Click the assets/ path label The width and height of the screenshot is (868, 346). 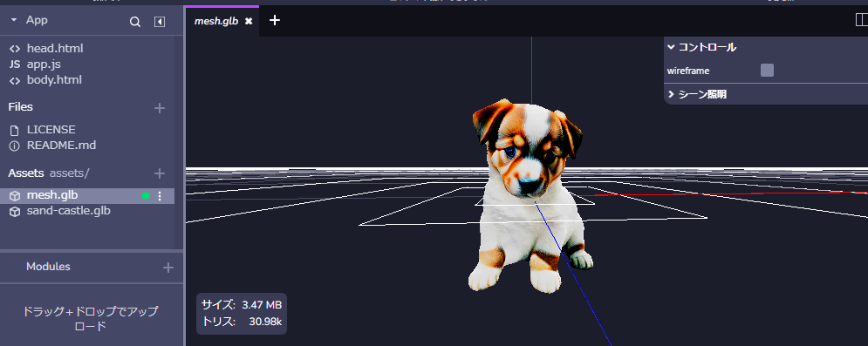(69, 173)
